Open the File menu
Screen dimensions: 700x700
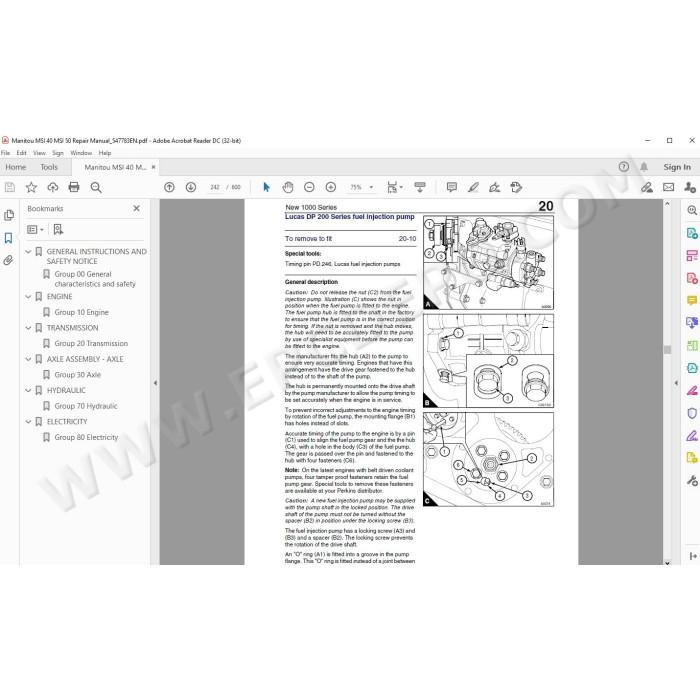(5, 153)
